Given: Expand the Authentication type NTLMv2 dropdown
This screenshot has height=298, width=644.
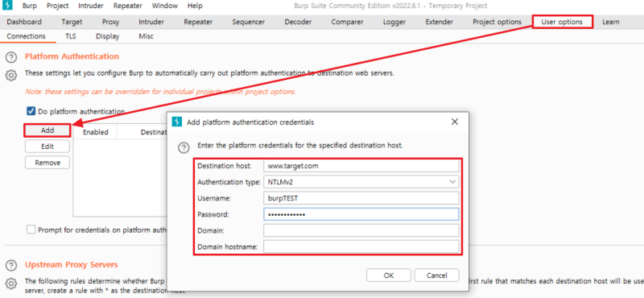Looking at the screenshot, I should 361,182.
